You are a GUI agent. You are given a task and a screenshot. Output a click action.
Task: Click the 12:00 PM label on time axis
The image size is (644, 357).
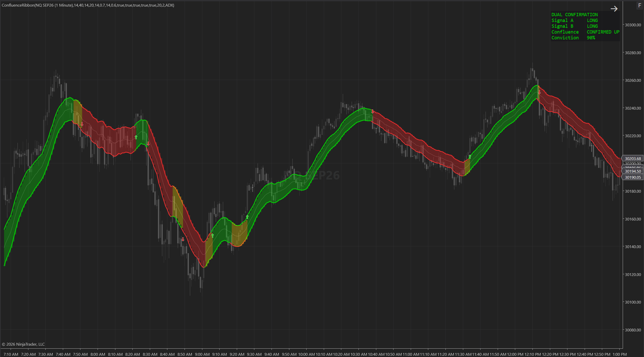point(515,354)
